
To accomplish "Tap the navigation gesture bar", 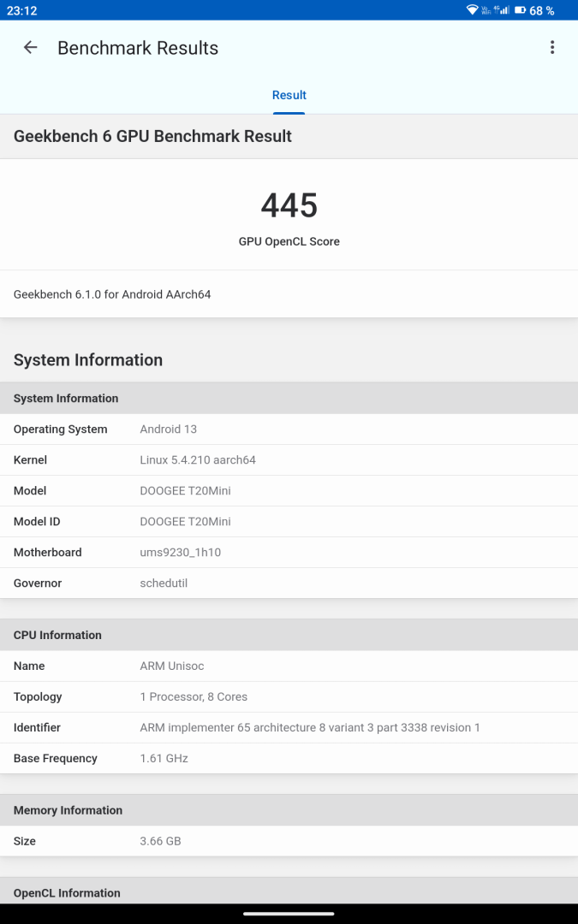I will point(289,914).
